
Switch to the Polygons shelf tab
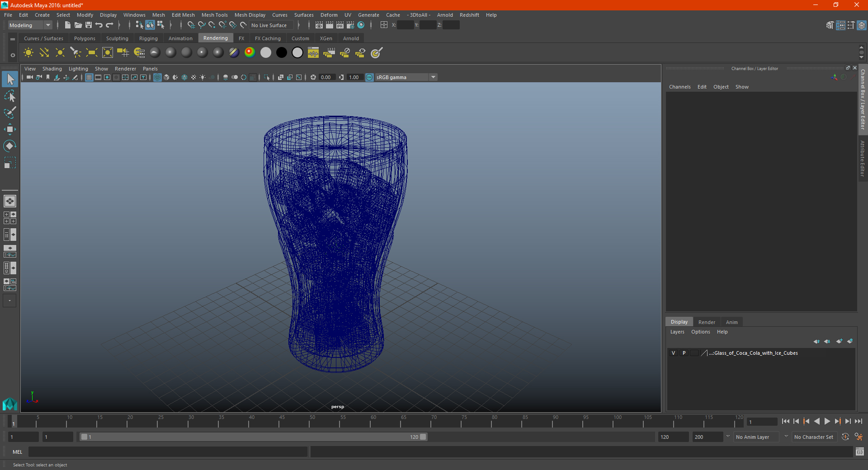[85, 38]
